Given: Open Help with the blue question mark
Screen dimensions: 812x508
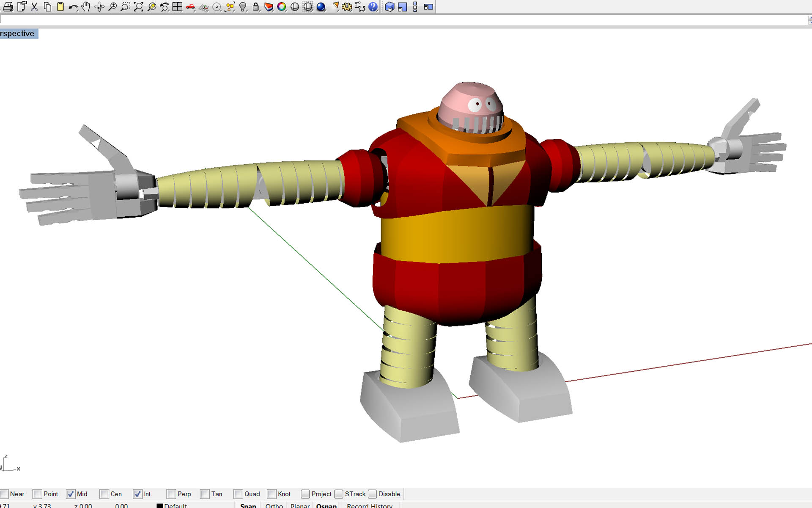Looking at the screenshot, I should [x=373, y=7].
